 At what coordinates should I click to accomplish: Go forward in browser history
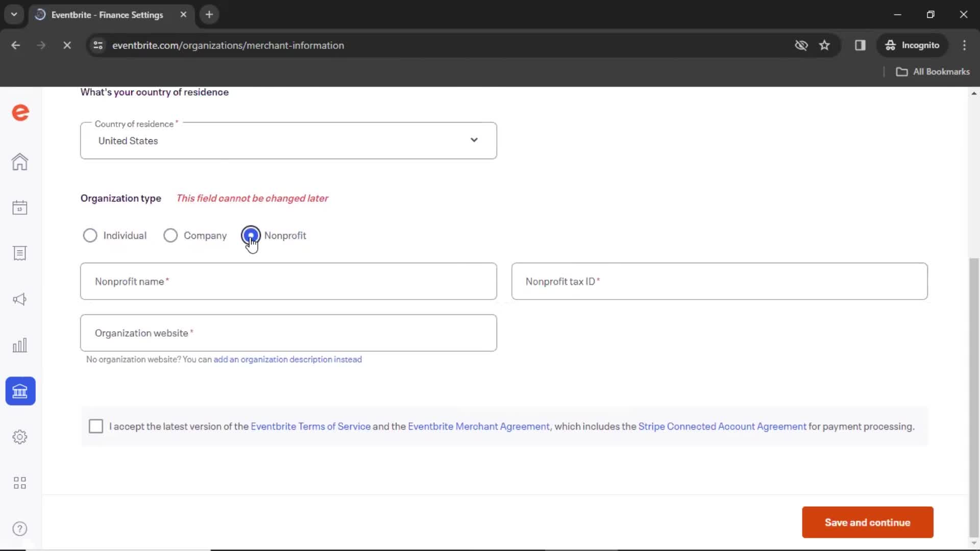(41, 45)
